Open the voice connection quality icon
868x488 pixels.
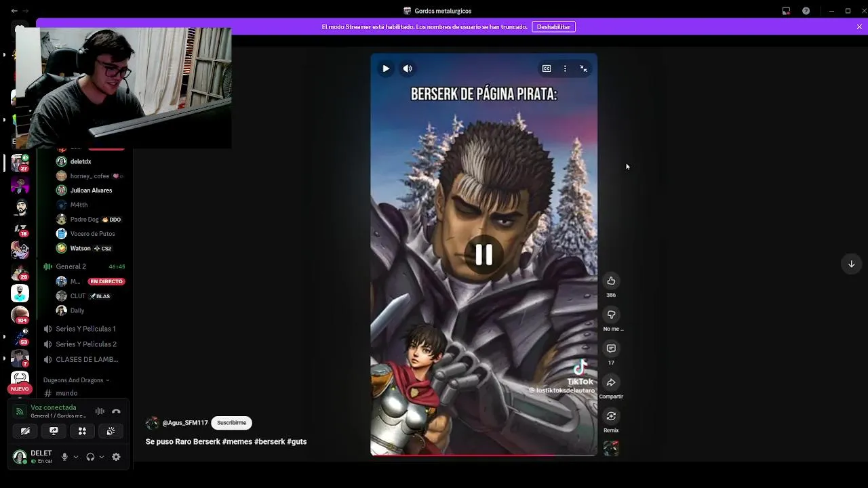(x=20, y=411)
